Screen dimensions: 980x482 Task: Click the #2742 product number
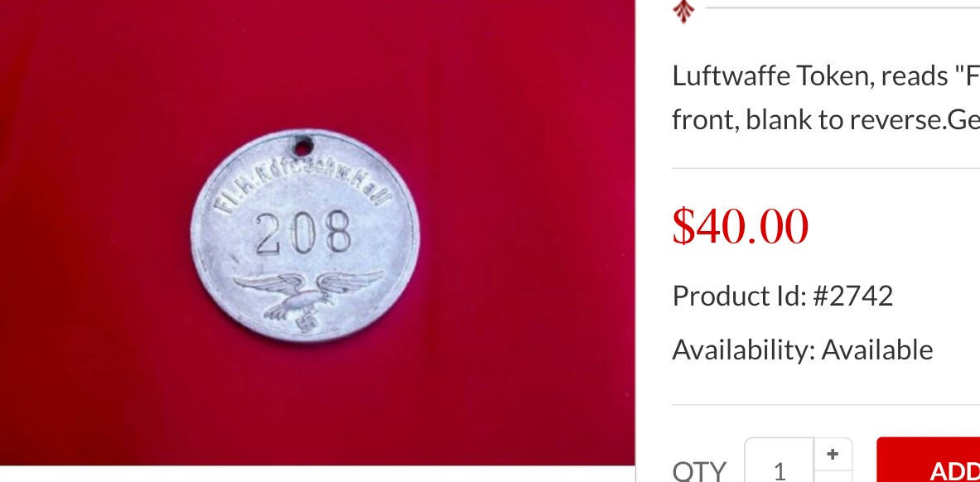coord(852,296)
